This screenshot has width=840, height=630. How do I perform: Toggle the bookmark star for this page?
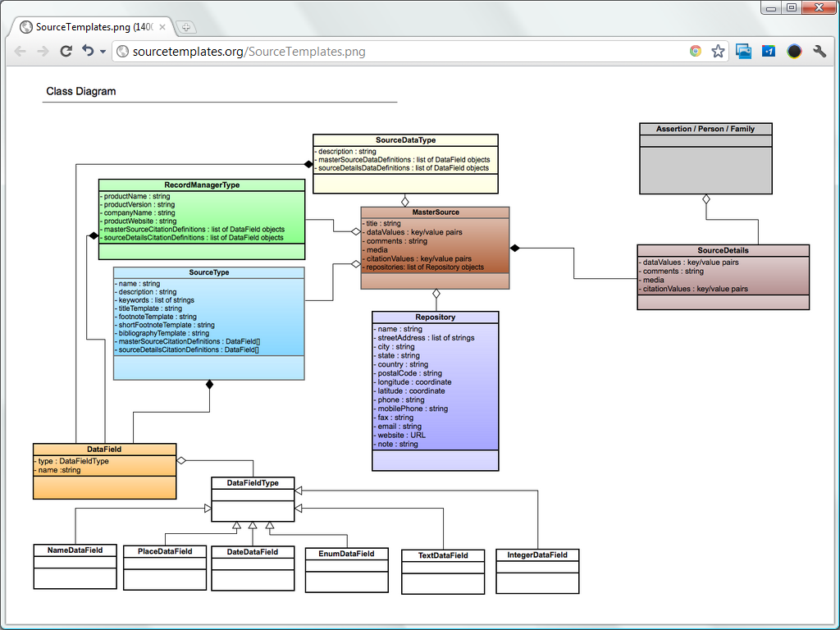718,51
